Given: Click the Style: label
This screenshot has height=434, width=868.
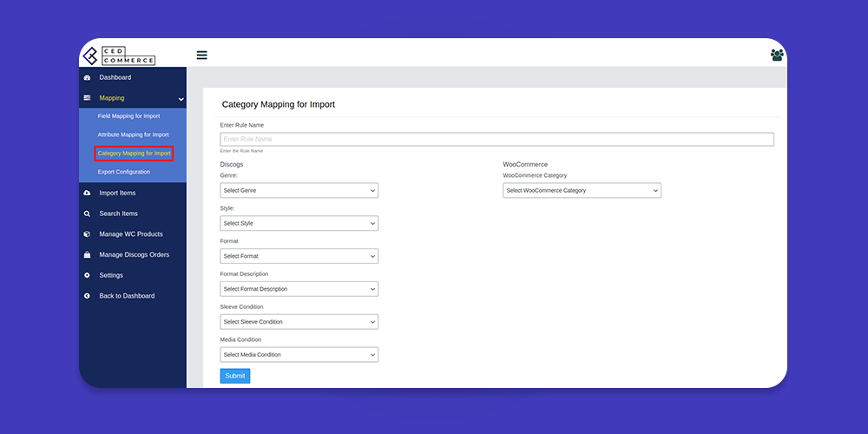Looking at the screenshot, I should (227, 208).
